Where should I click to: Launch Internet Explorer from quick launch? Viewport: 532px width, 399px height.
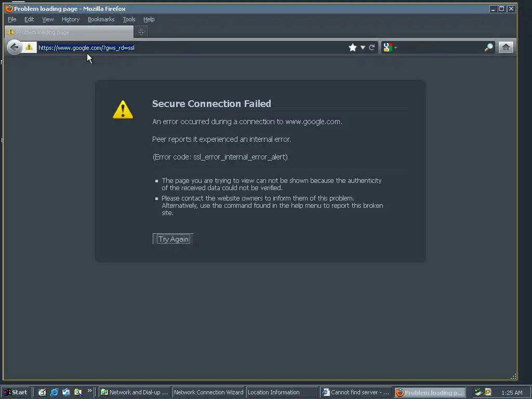[54, 392]
